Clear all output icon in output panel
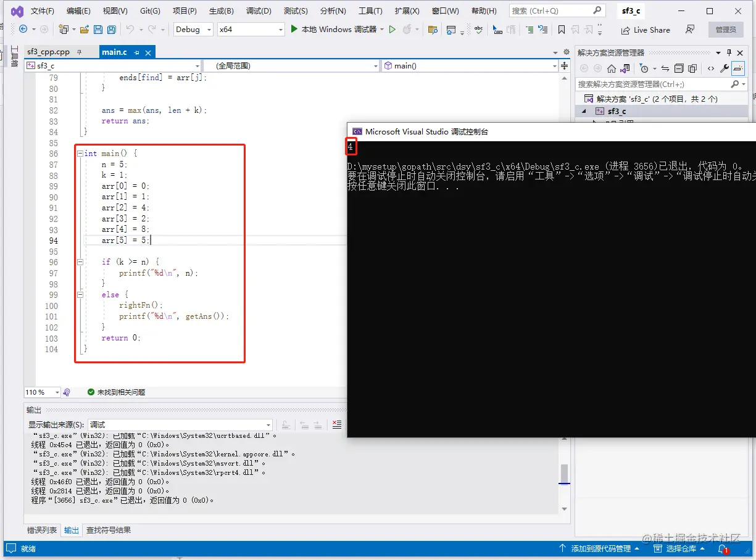Image resolution: width=756 pixels, height=560 pixels. tap(336, 424)
